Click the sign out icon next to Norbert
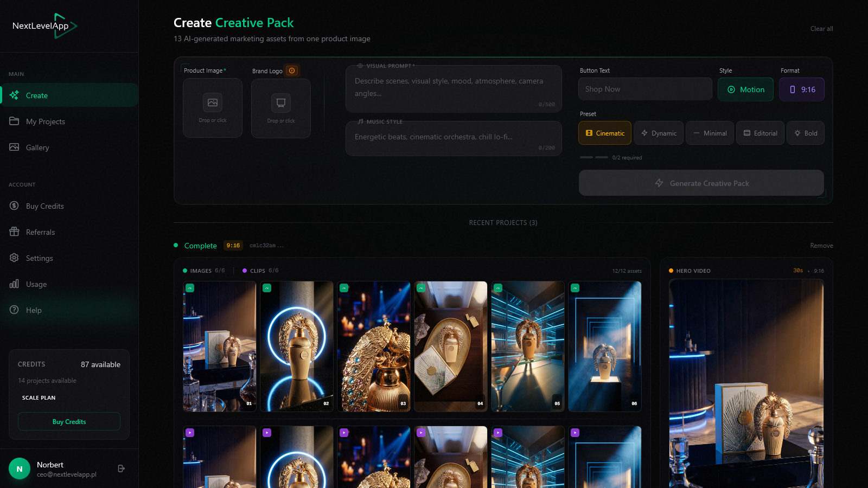This screenshot has height=488, width=868. click(x=121, y=468)
